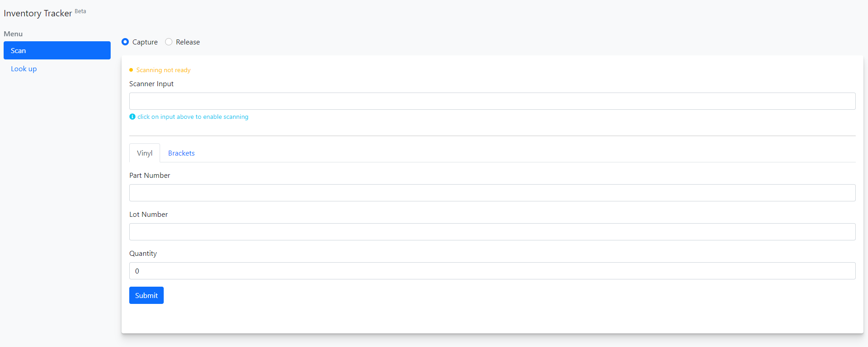Select the Capture radio button
The width and height of the screenshot is (868, 347).
coord(125,42)
